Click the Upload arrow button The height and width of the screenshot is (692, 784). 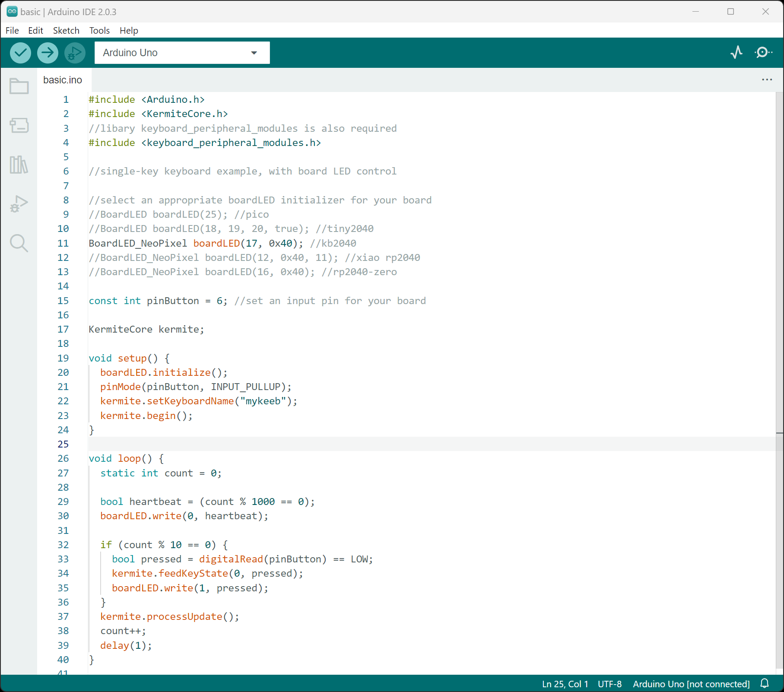[x=48, y=53]
